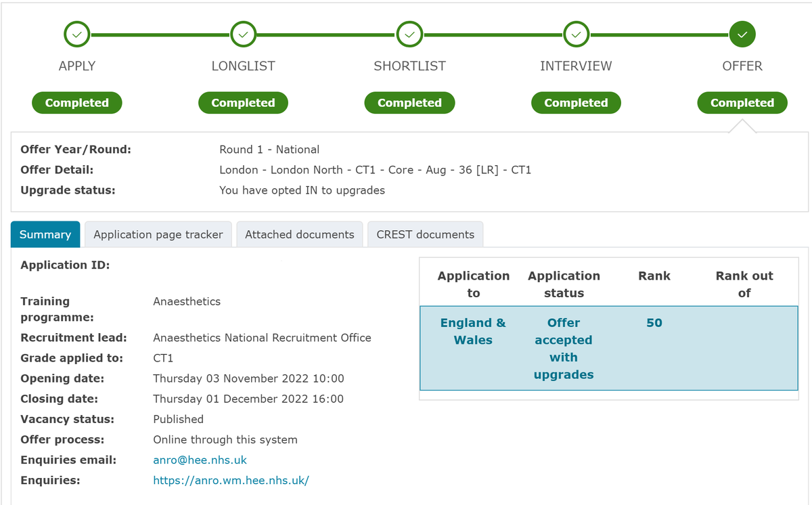Click the OFFER step filled checkmark circle
The width and height of the screenshot is (812, 505).
coord(742,34)
